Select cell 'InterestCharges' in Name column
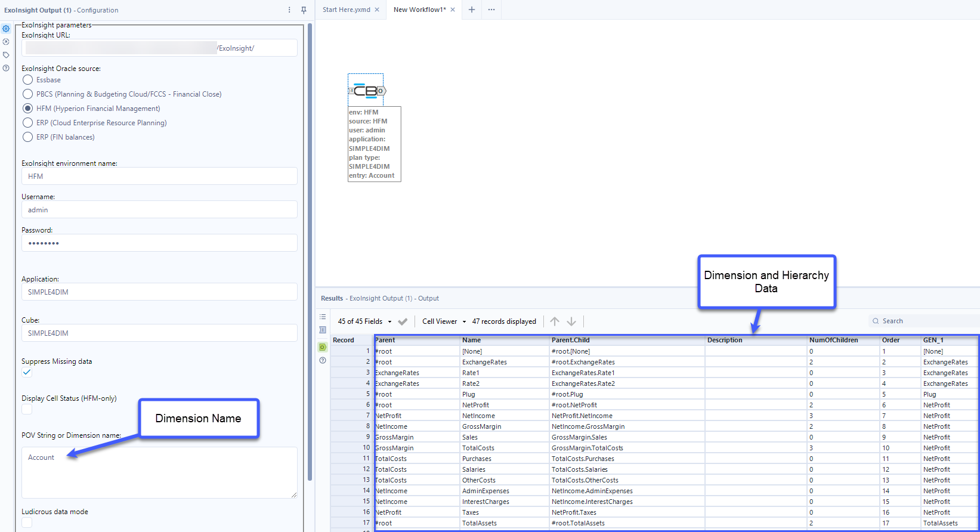The image size is (980, 532). pos(505,502)
